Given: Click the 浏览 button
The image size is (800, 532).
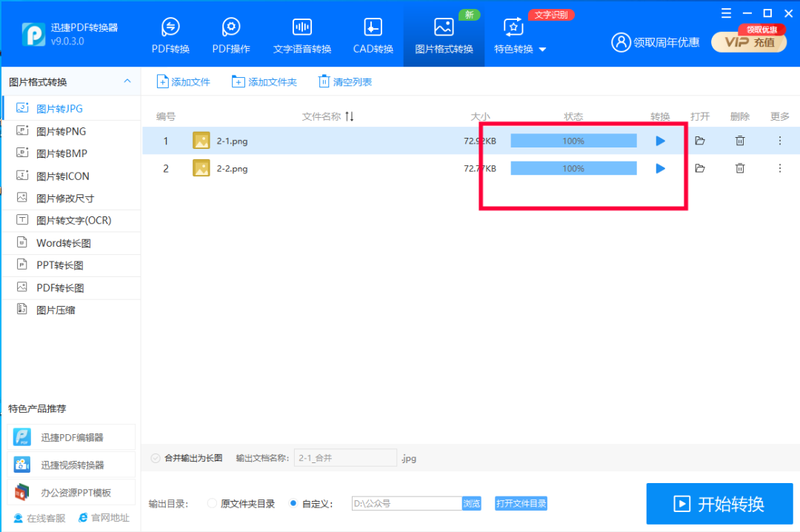Looking at the screenshot, I should (471, 503).
